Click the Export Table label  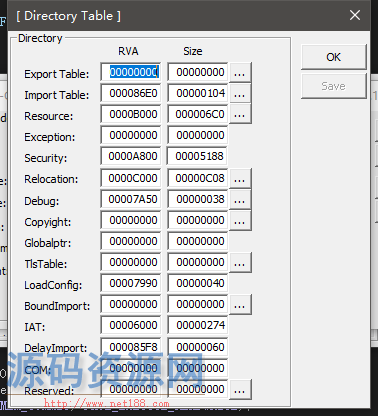coord(57,74)
